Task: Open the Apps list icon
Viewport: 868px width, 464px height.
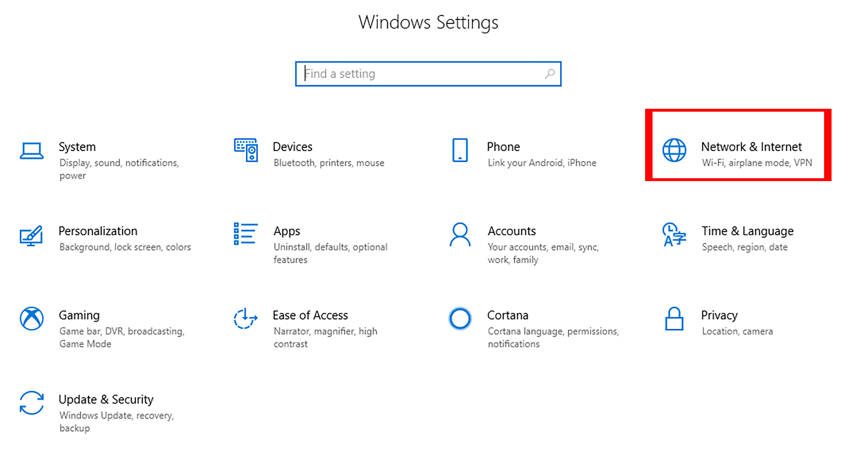Action: click(x=246, y=234)
